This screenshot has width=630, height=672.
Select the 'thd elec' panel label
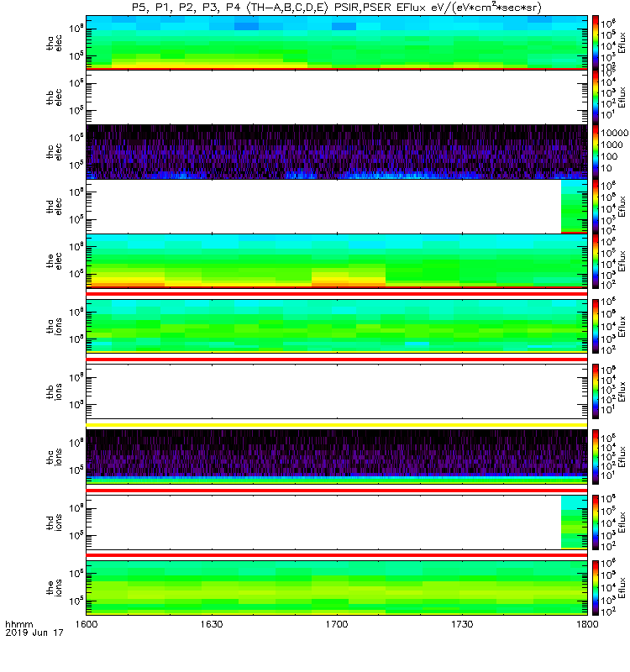pos(55,206)
